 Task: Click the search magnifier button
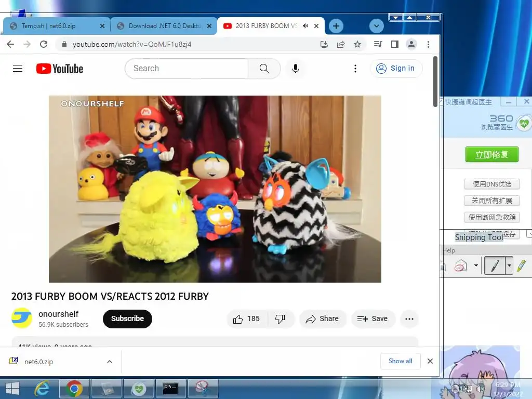pos(264,69)
